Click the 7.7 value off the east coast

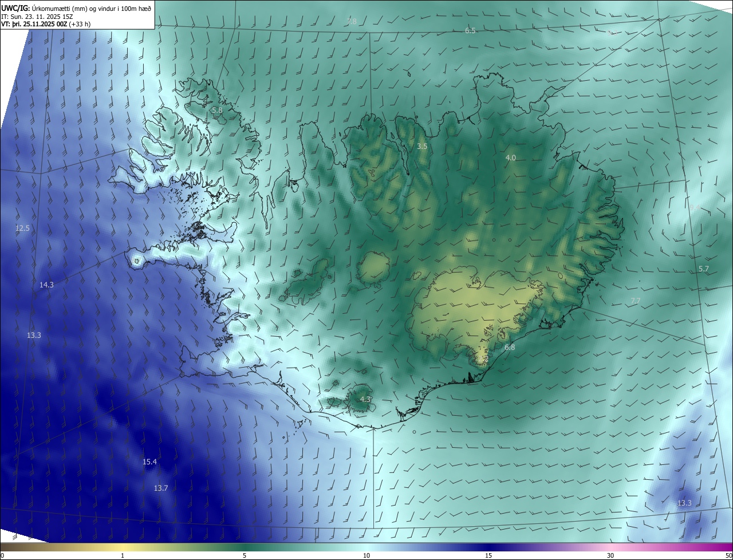click(x=635, y=301)
